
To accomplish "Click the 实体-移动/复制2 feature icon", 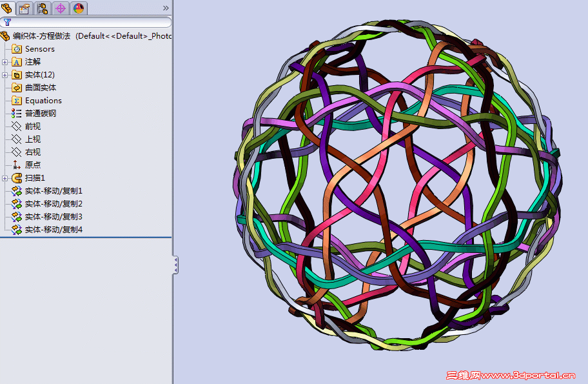I will (x=17, y=204).
